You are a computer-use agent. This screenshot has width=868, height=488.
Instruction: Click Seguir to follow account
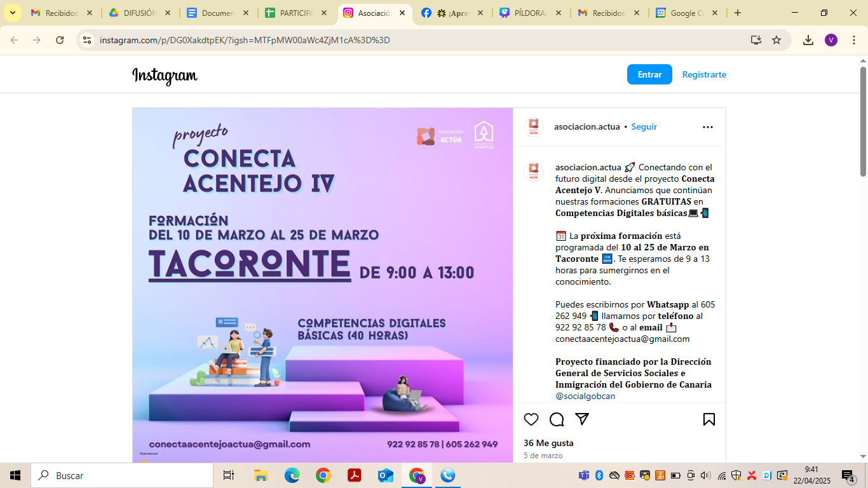(x=644, y=126)
